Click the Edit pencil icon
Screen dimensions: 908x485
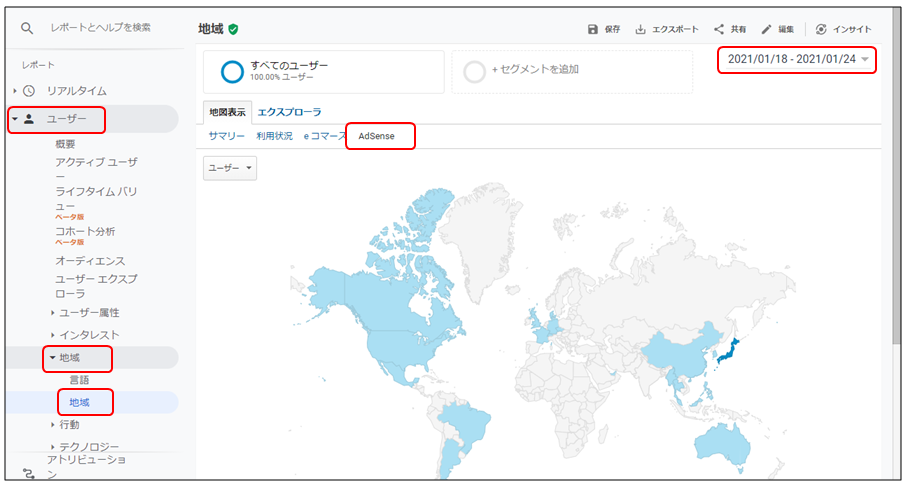click(x=767, y=29)
